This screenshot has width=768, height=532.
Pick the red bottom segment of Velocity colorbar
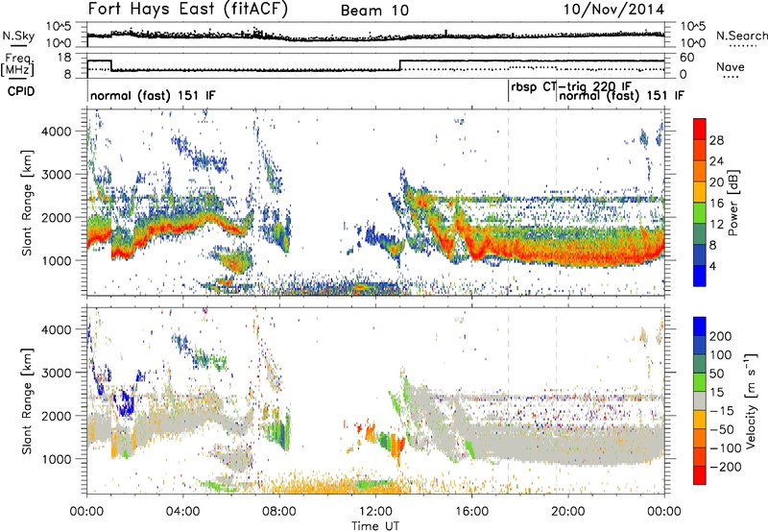700,475
